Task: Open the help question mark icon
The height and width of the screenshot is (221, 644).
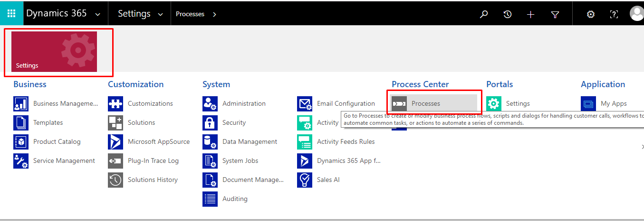Action: (x=614, y=14)
